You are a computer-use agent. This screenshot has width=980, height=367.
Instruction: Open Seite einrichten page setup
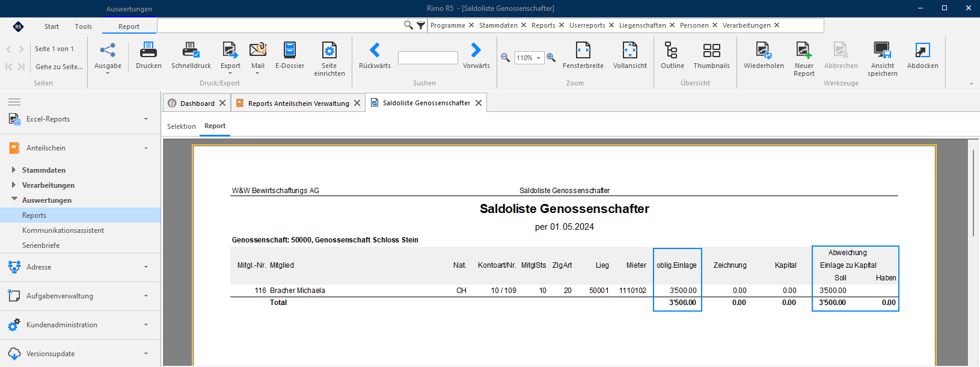(x=329, y=58)
